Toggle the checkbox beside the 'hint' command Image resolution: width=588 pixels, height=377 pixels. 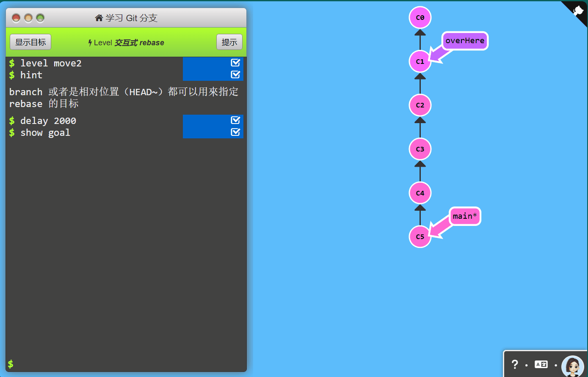coord(235,74)
